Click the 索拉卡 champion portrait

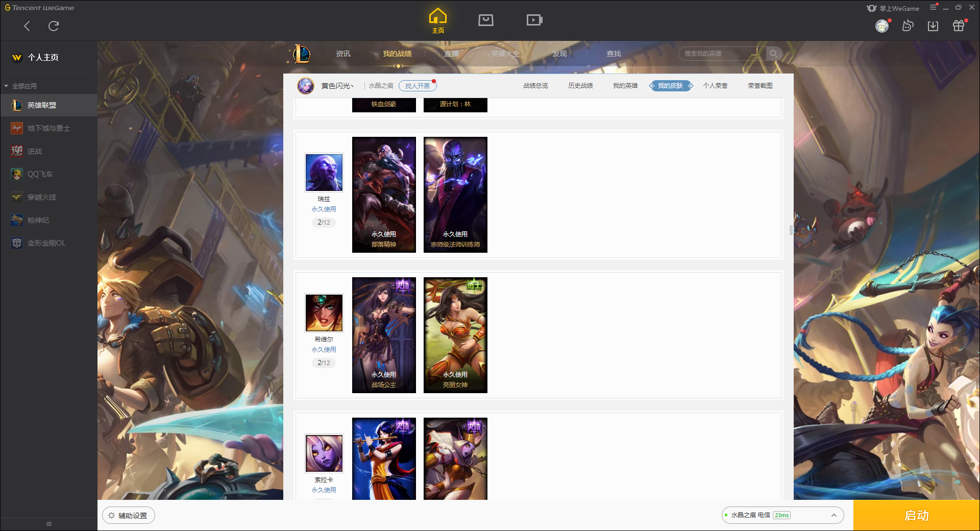324,453
